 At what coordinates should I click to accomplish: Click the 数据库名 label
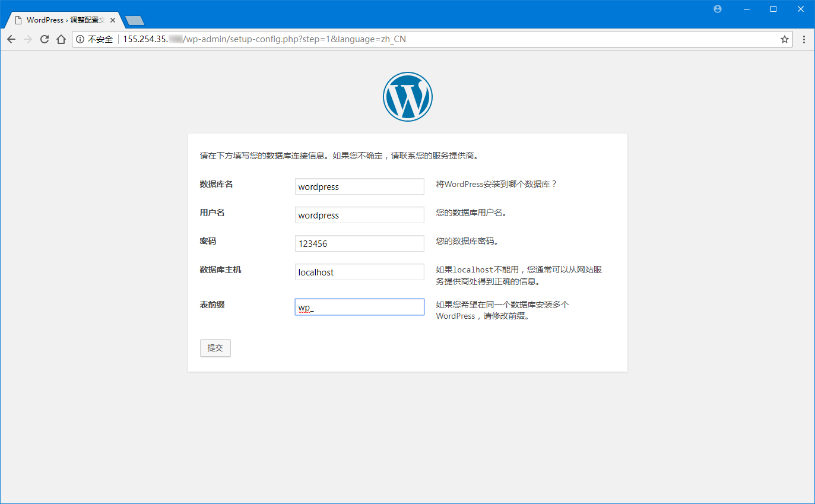(217, 184)
